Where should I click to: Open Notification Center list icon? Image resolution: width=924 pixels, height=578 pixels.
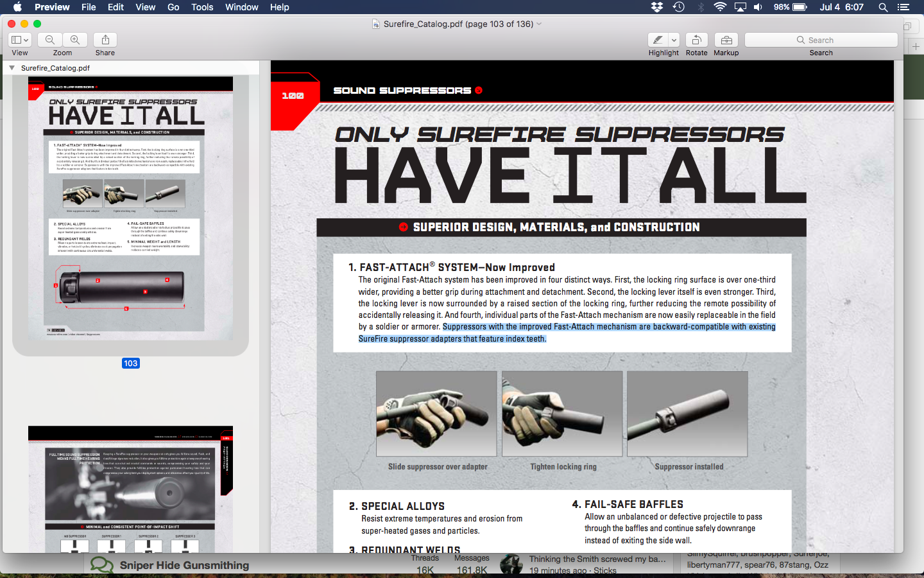[903, 7]
